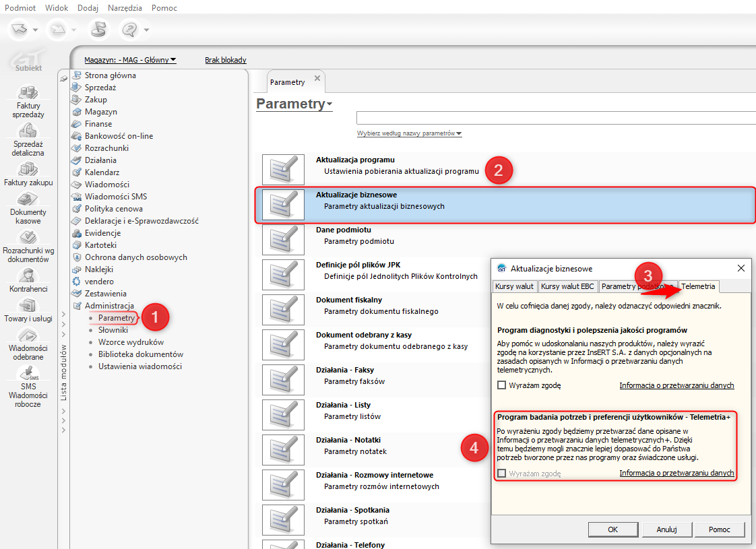Click the second toolbar arrow icon

pos(59,30)
